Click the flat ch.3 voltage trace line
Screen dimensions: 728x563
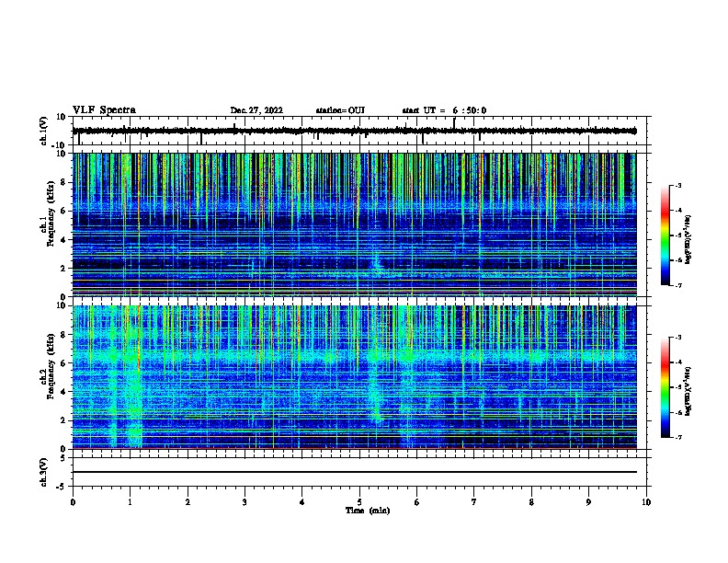point(355,472)
